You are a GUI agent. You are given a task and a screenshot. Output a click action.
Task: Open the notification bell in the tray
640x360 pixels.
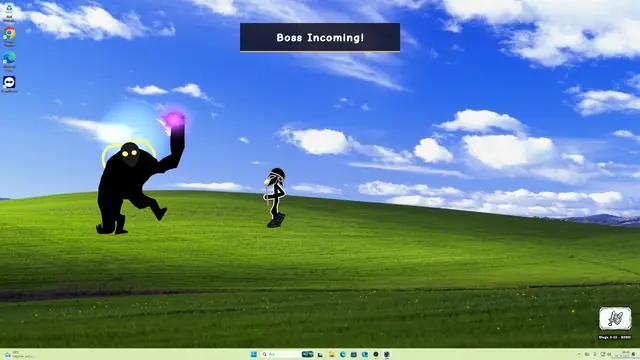633,354
